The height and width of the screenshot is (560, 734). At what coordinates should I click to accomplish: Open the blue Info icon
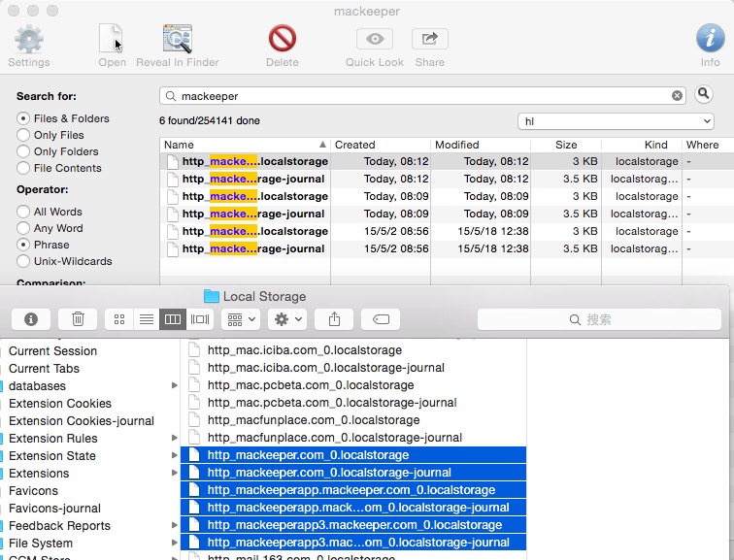coord(710,38)
